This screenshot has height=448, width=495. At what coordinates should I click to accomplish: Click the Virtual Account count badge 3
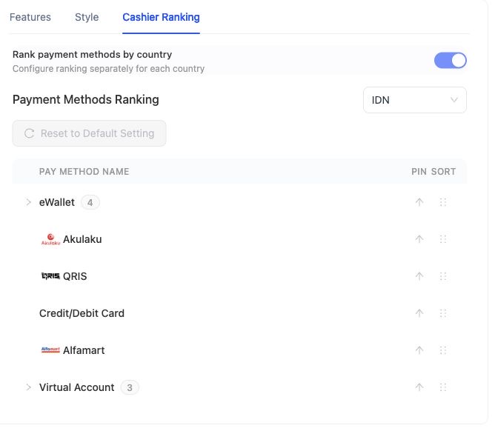pyautogui.click(x=130, y=387)
